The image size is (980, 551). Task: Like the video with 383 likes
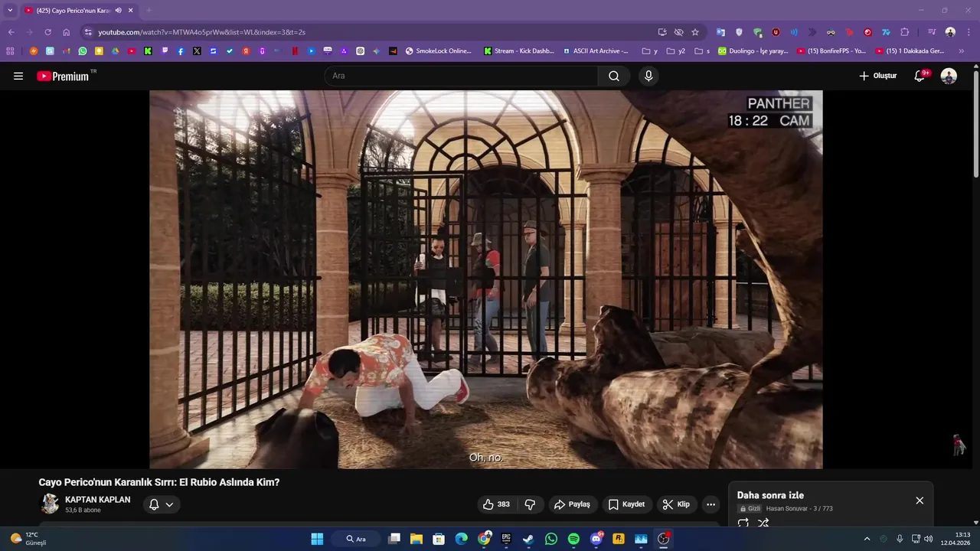[x=495, y=504]
